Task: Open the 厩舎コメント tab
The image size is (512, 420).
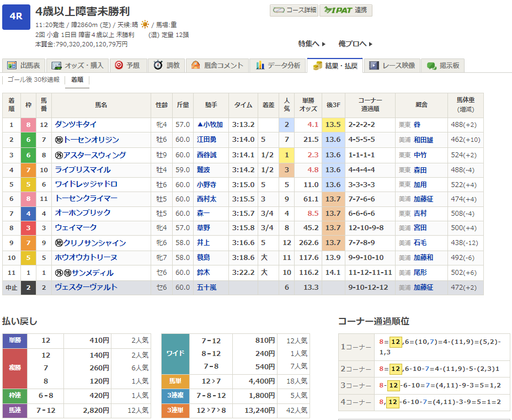Action: [x=217, y=65]
